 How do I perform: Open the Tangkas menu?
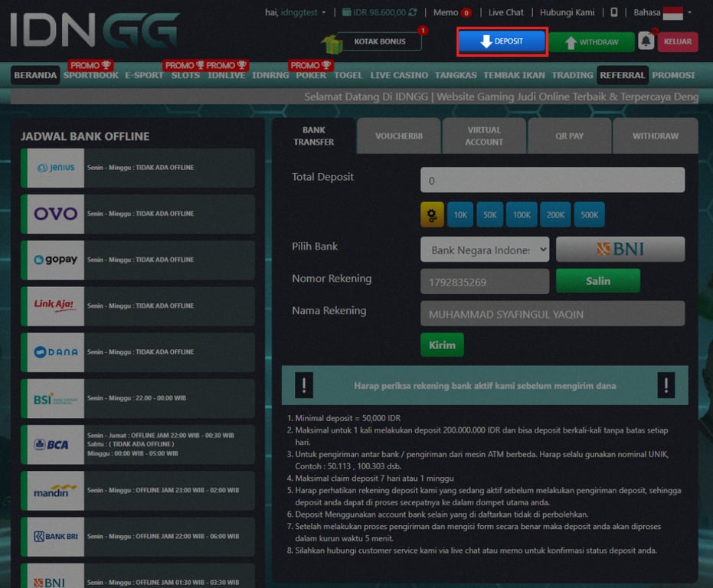pyautogui.click(x=456, y=76)
